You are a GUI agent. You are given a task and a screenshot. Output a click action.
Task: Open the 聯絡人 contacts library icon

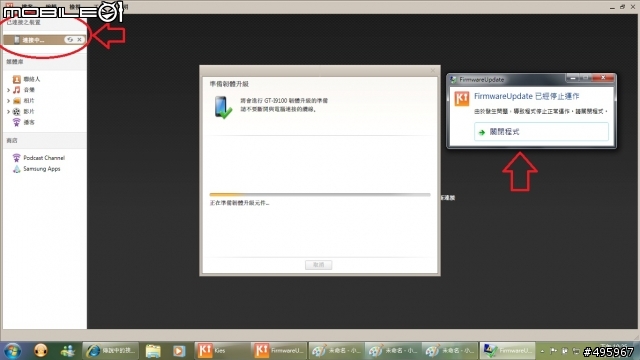[x=16, y=79]
